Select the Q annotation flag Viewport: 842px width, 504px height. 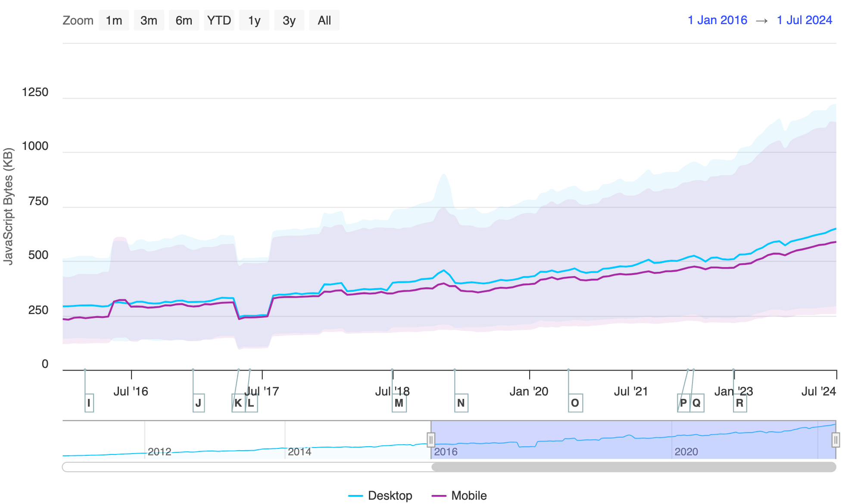pyautogui.click(x=697, y=403)
